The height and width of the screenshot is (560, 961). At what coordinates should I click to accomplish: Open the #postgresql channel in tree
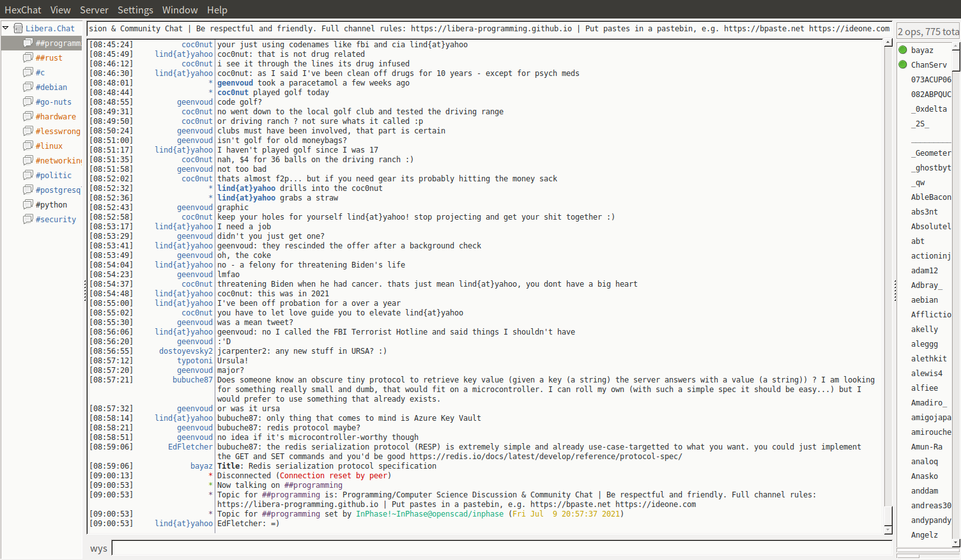point(58,190)
